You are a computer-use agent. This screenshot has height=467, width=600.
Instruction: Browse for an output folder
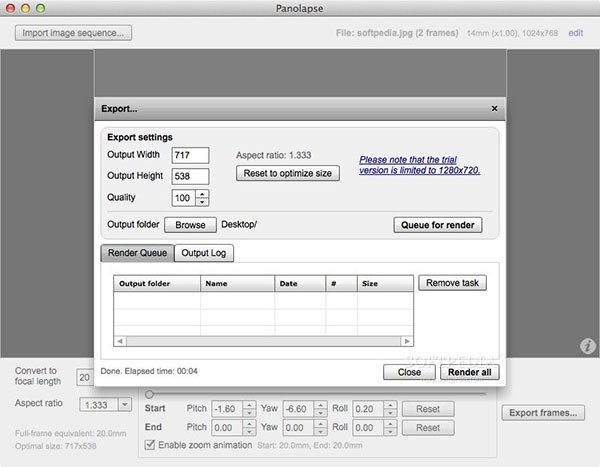pyautogui.click(x=190, y=225)
